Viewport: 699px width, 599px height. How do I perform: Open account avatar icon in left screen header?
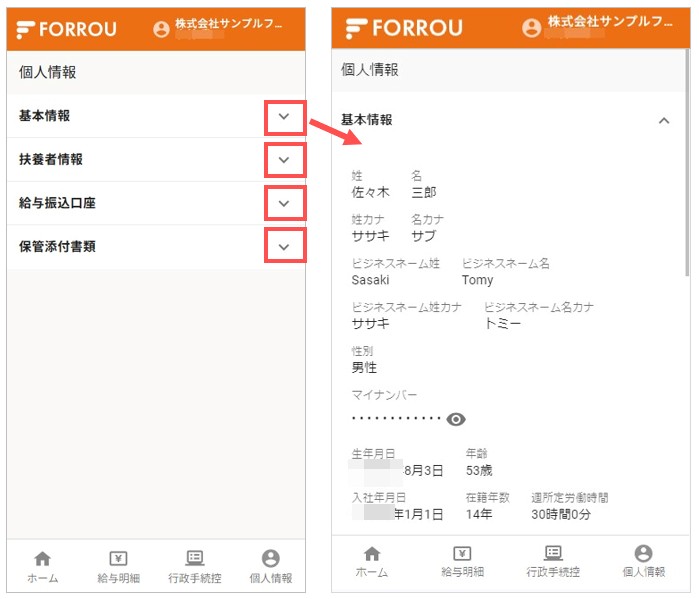tap(161, 29)
